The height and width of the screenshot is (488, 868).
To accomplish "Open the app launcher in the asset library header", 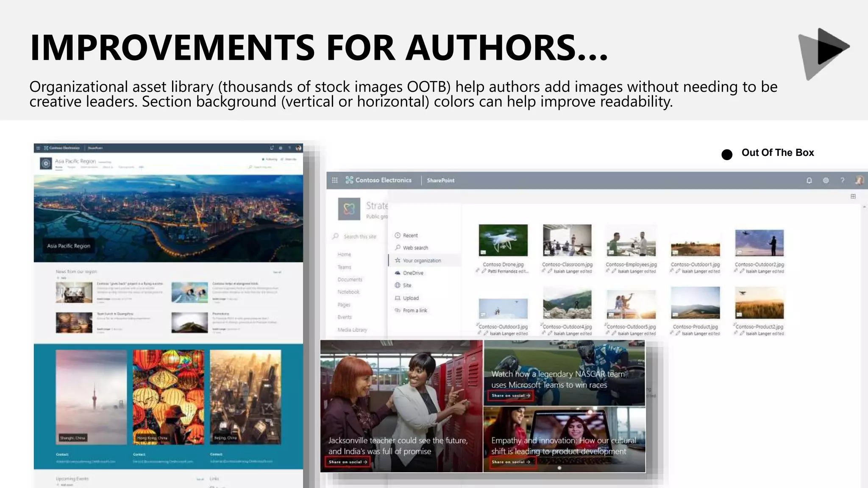I will tap(334, 180).
